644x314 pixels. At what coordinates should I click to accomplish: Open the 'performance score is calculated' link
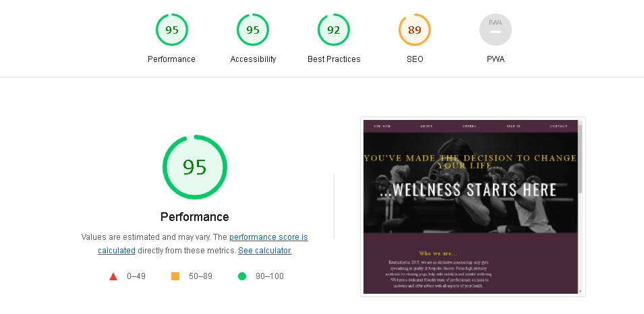(203, 243)
